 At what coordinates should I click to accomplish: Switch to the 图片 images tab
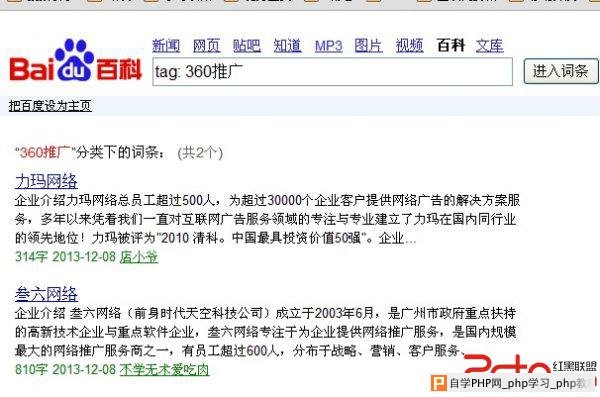click(368, 46)
